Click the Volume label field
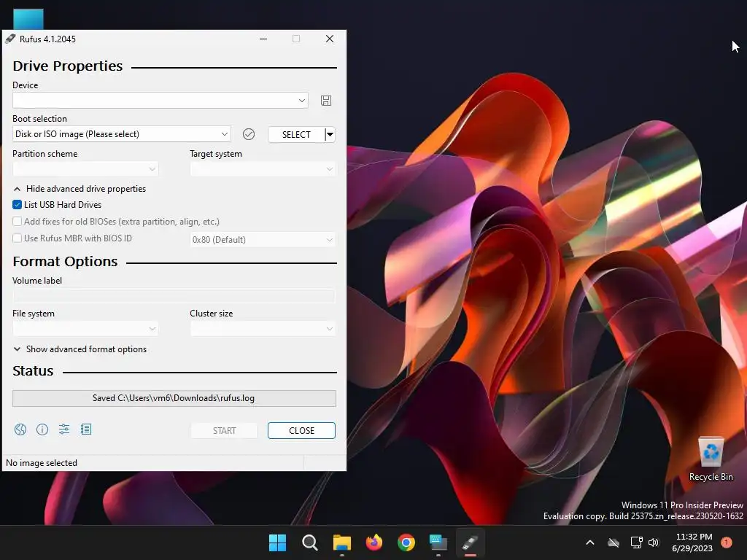This screenshot has height=560, width=747. point(174,296)
